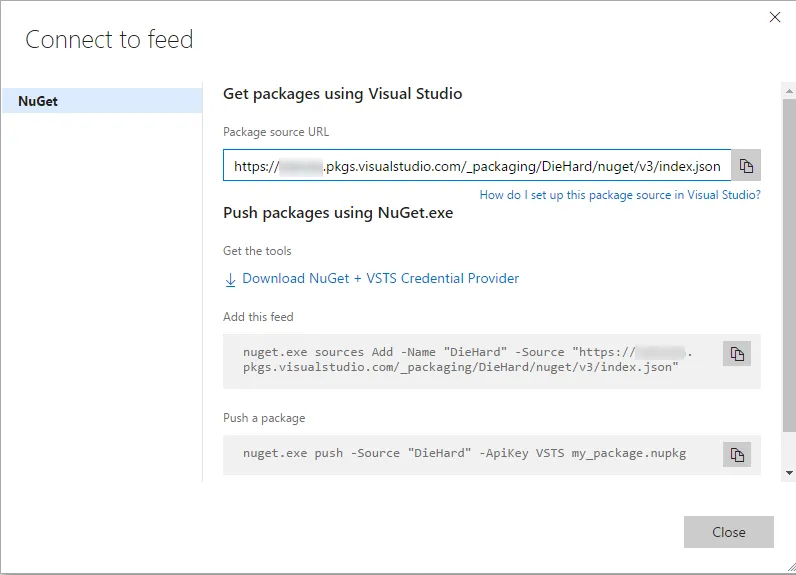Viewport: 796px width, 575px height.
Task: Click the download arrow icon
Action: coord(230,279)
